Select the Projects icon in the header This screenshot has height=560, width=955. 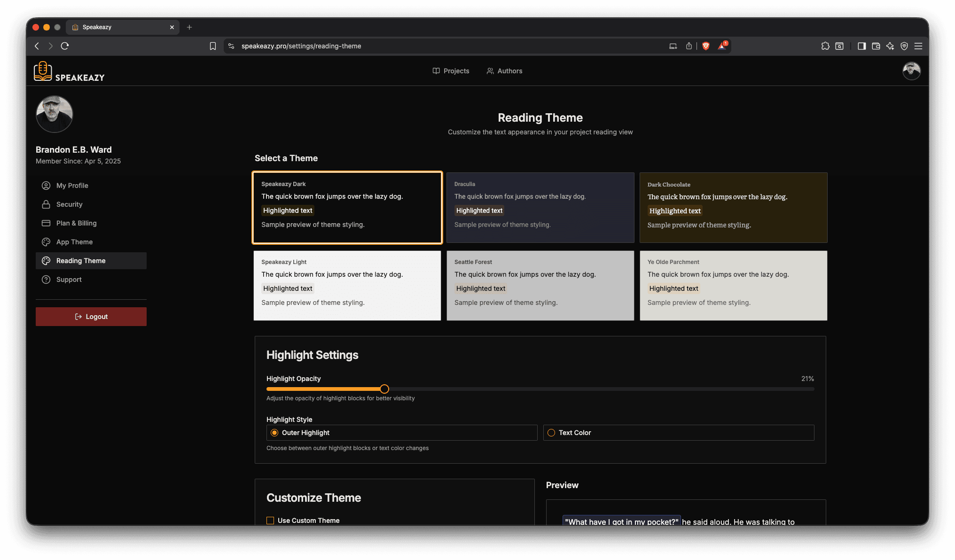click(x=436, y=71)
